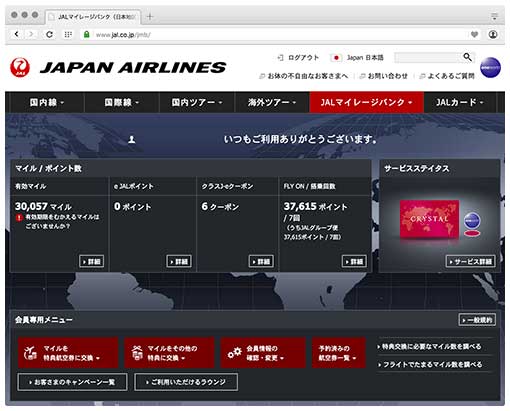Expand the 国内線 menu

(x=47, y=102)
